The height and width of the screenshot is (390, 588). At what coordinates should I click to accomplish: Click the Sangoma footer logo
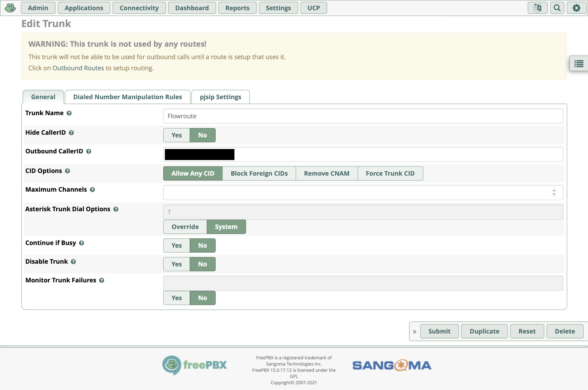(392, 365)
